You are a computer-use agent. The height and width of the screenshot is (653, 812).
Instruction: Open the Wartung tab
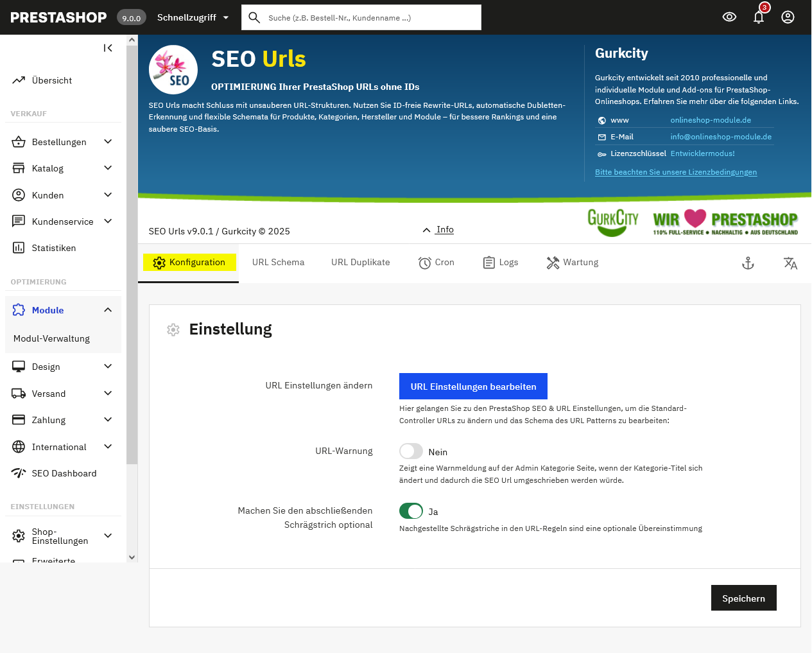573,263
